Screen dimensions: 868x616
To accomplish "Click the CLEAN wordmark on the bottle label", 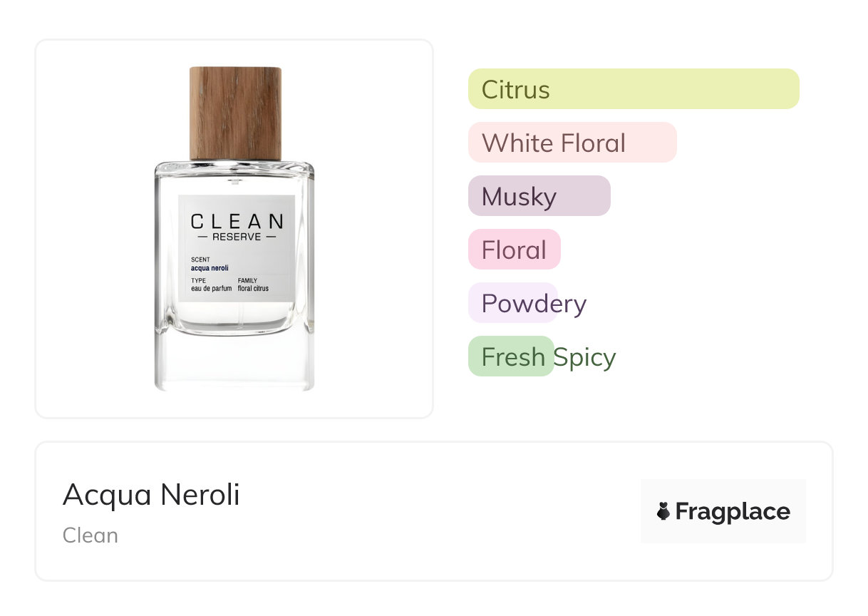I will 237,221.
